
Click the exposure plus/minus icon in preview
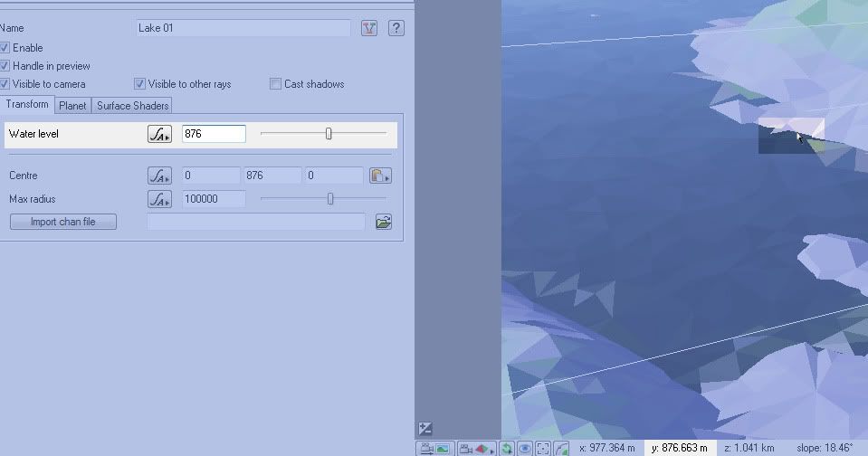pyautogui.click(x=425, y=429)
